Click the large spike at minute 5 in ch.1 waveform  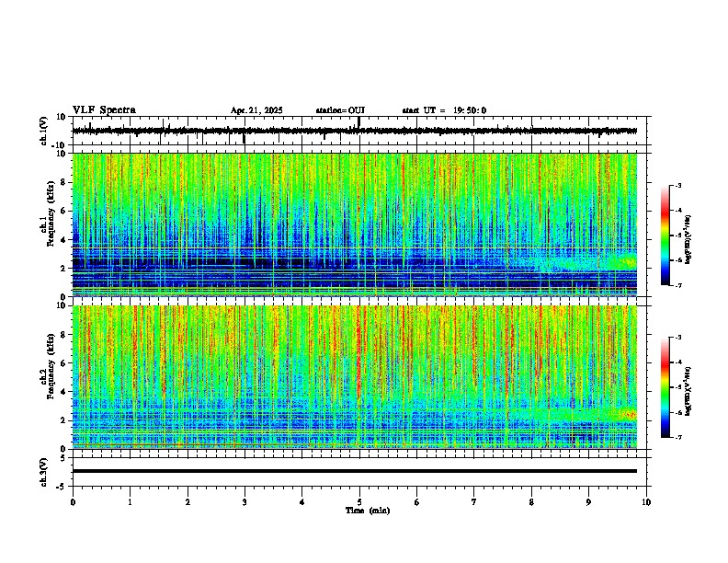(x=359, y=123)
